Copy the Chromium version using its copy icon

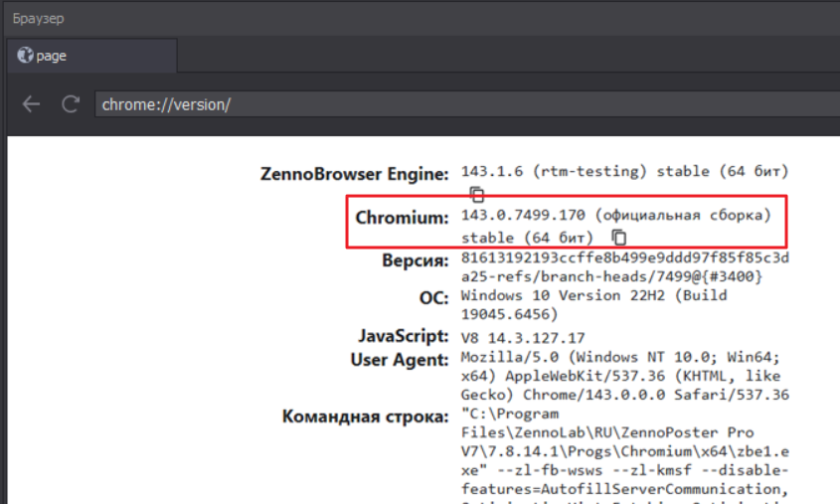(619, 238)
